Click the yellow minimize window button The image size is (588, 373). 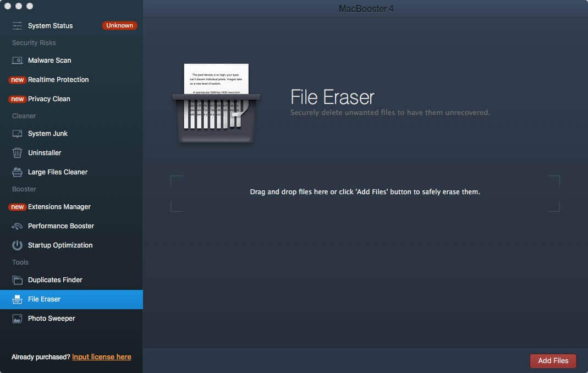click(x=19, y=6)
